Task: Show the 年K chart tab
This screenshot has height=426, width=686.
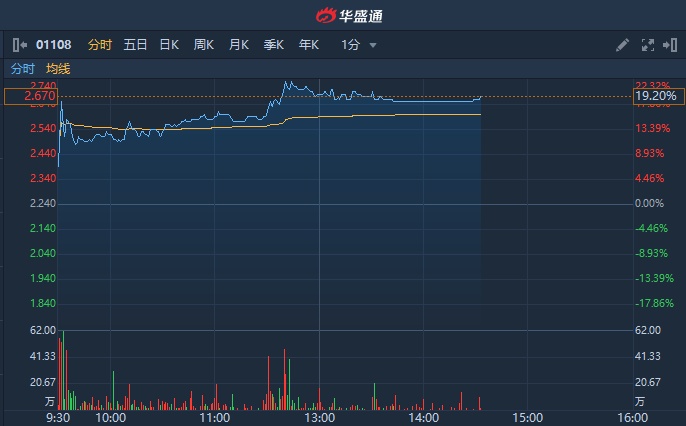Action: [308, 45]
